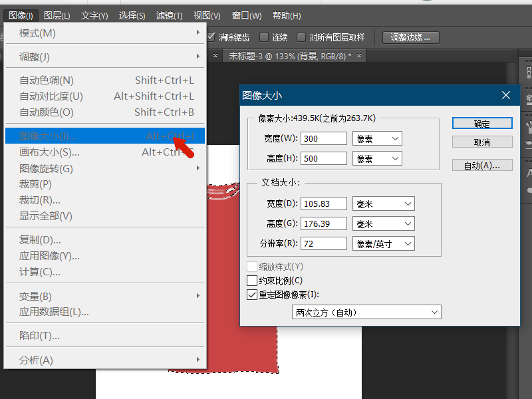Image resolution: width=532 pixels, height=399 pixels.
Task: Choose 显示全部(V) menu entry
Action: click(105, 216)
